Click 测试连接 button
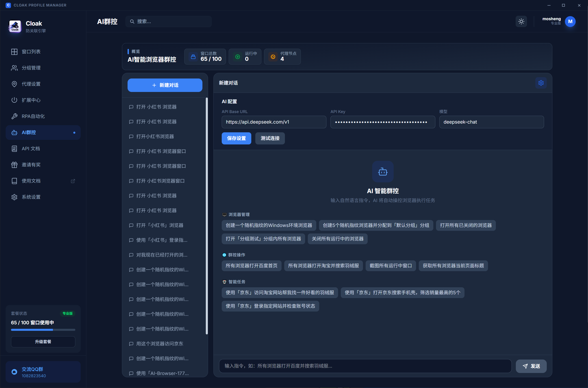 pos(270,138)
